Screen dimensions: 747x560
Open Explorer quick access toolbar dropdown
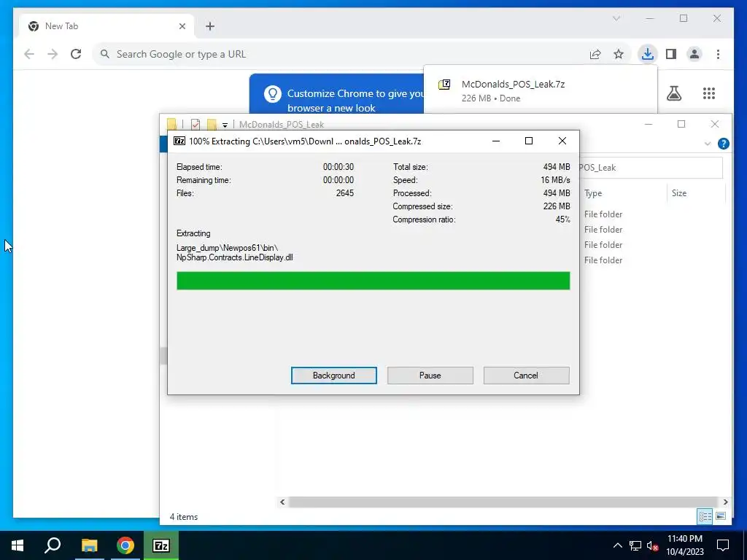(x=225, y=125)
